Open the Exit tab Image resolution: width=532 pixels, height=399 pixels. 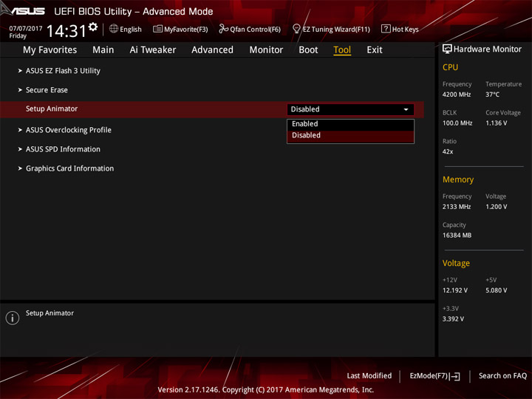tap(375, 50)
